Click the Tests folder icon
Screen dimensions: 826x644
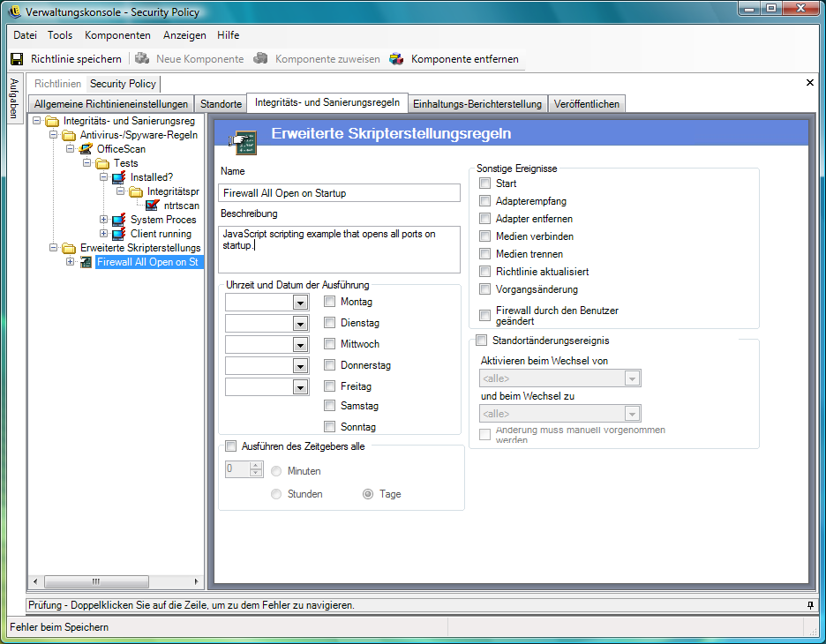click(102, 163)
